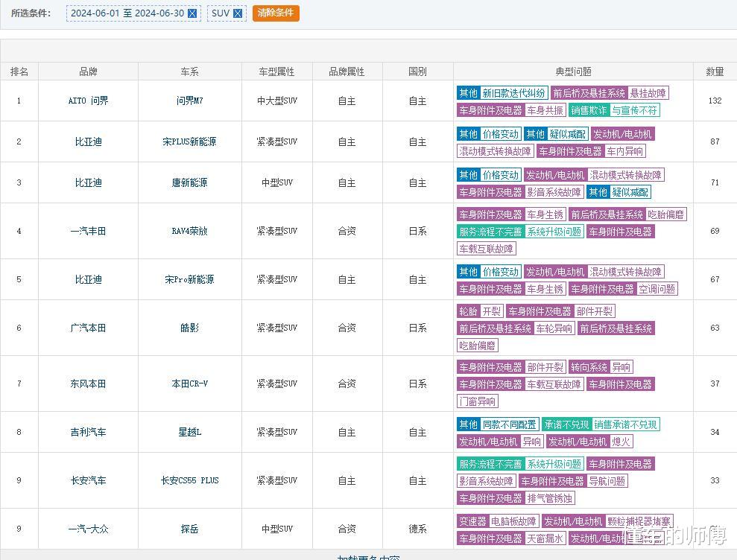Click the 东风本田 brand cell
The height and width of the screenshot is (560, 737).
[x=89, y=384]
